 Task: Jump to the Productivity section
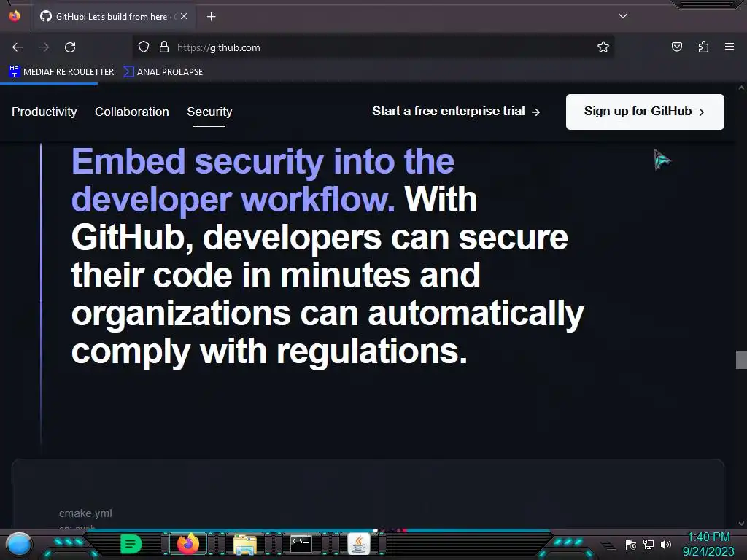click(x=44, y=112)
